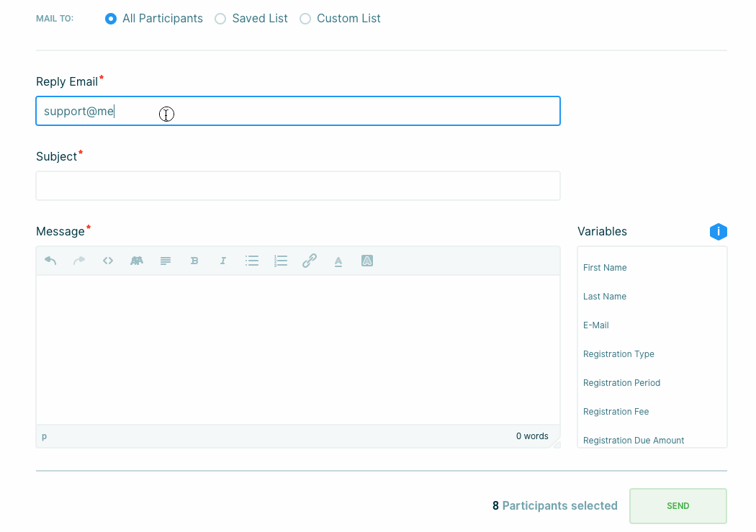The image size is (756, 532).
Task: Click the undo arrow in editor toolbar
Action: point(50,261)
